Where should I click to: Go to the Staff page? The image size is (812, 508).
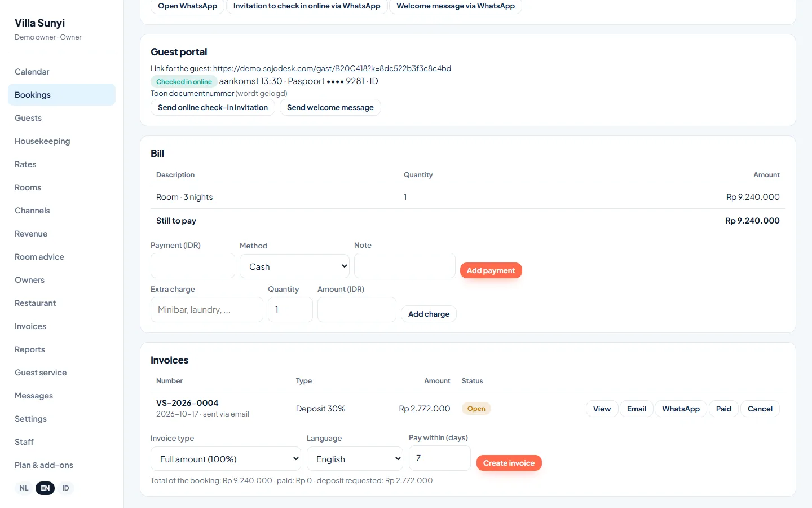[x=61, y=442]
